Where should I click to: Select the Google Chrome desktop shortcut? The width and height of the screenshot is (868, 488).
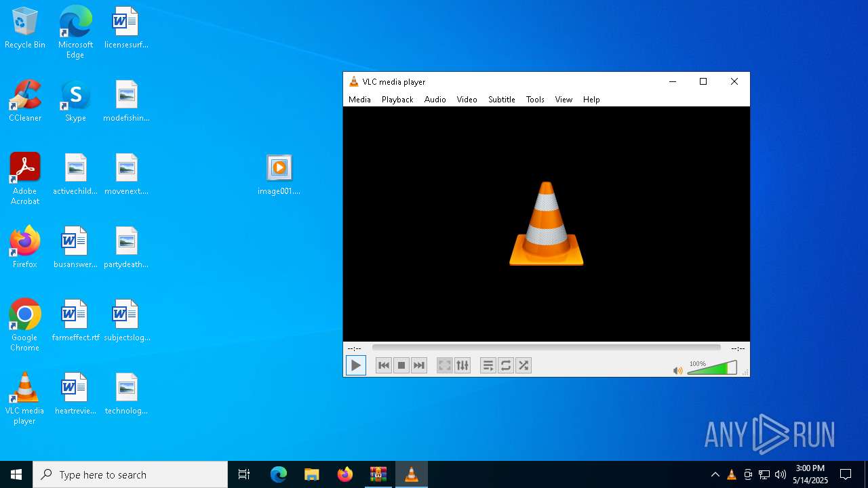25,325
